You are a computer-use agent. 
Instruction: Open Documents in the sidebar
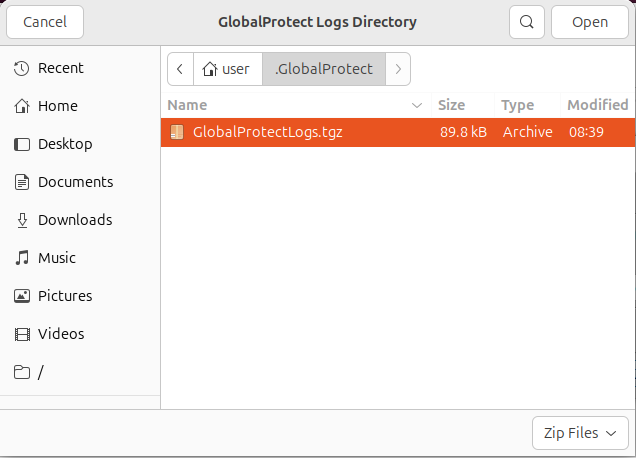(x=80, y=182)
